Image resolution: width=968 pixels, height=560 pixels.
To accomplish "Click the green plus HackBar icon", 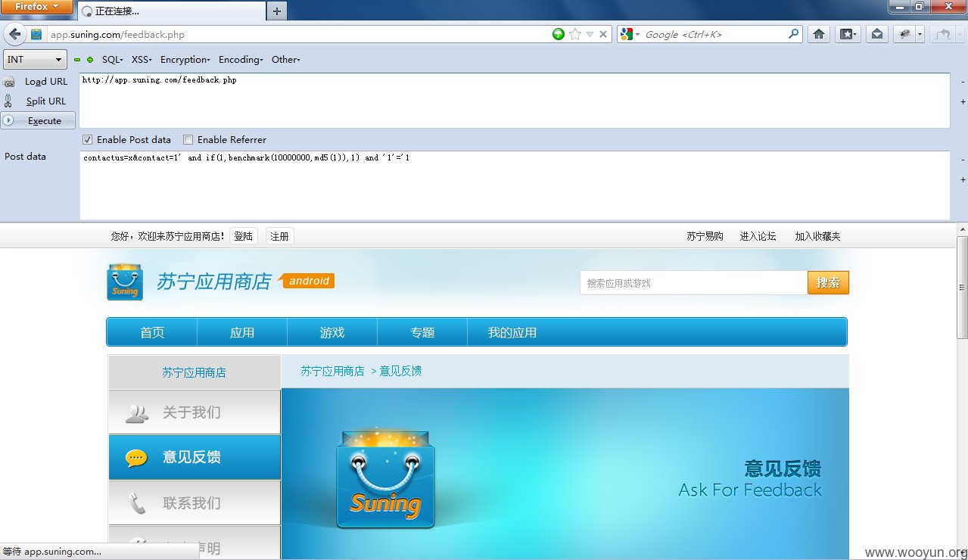I will [x=90, y=60].
